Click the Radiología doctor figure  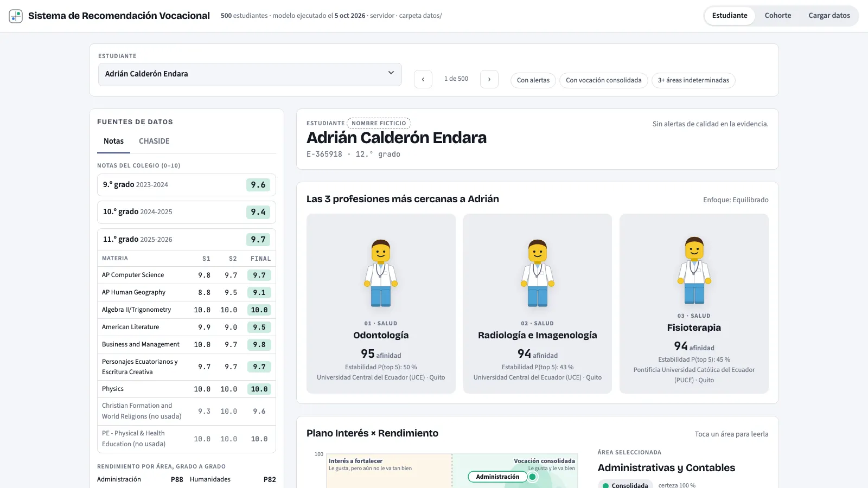tap(538, 273)
